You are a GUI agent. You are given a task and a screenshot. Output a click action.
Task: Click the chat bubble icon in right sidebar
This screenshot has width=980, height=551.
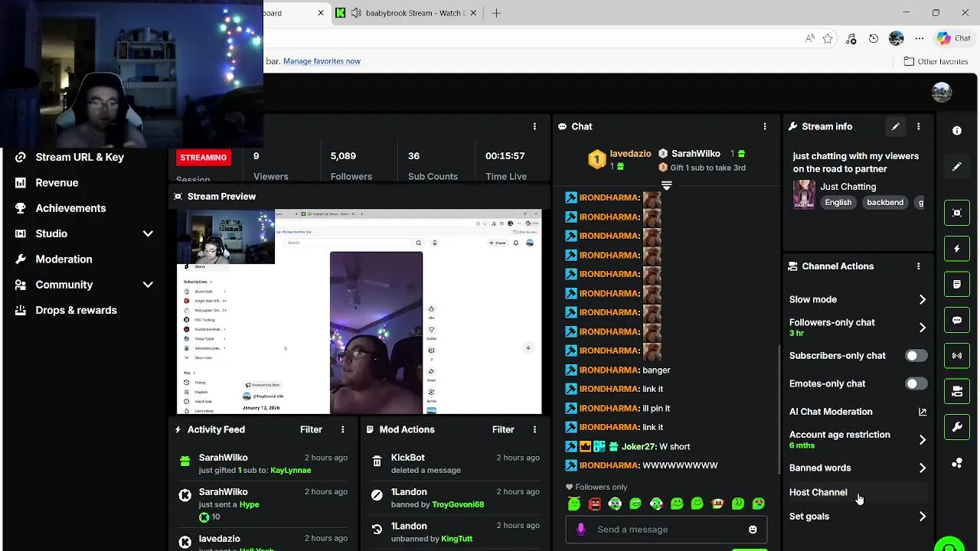click(957, 320)
